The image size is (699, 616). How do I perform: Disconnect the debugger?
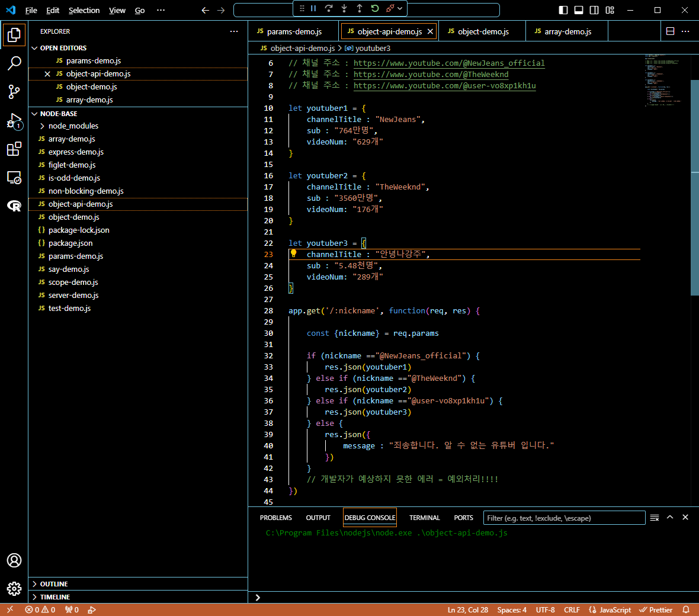point(390,8)
